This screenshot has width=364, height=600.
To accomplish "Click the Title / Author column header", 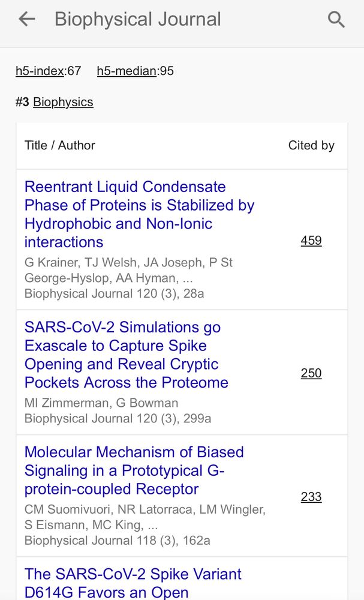I will (x=59, y=145).
